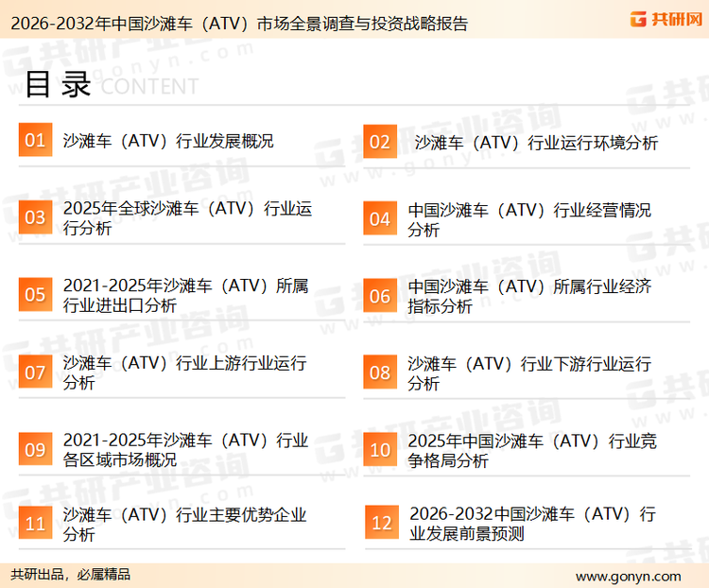Open chapter 2025年全球沙滩车（ATV）行业运行分析

[x=187, y=218]
